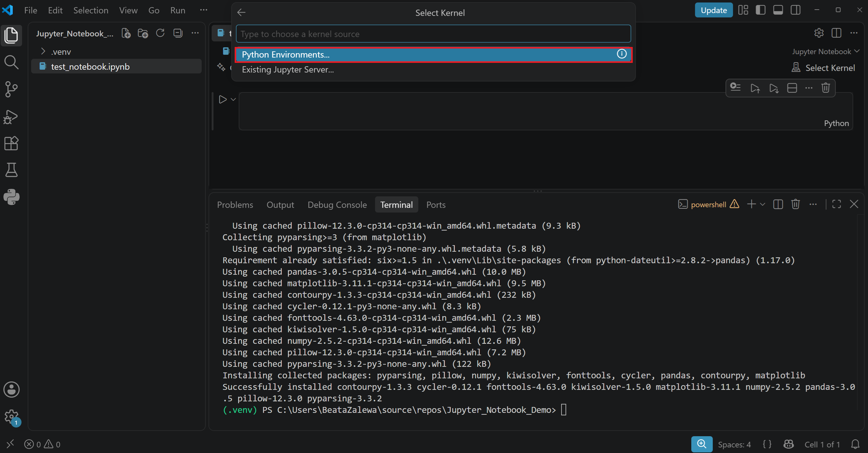Open the Python environments view

11,197
